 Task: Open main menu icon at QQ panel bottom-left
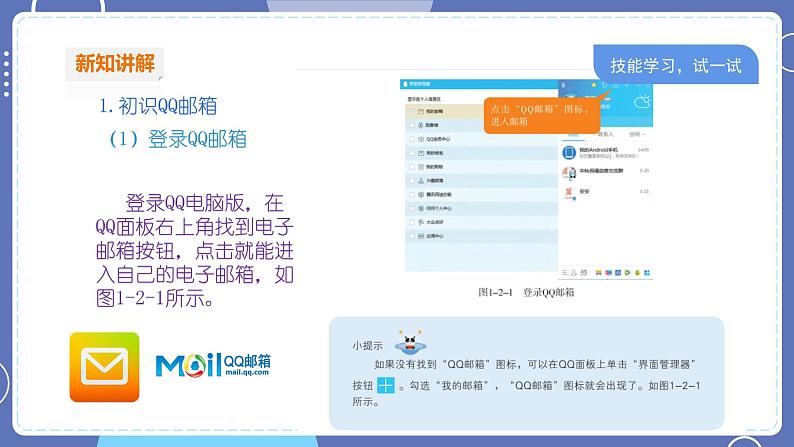(x=564, y=272)
